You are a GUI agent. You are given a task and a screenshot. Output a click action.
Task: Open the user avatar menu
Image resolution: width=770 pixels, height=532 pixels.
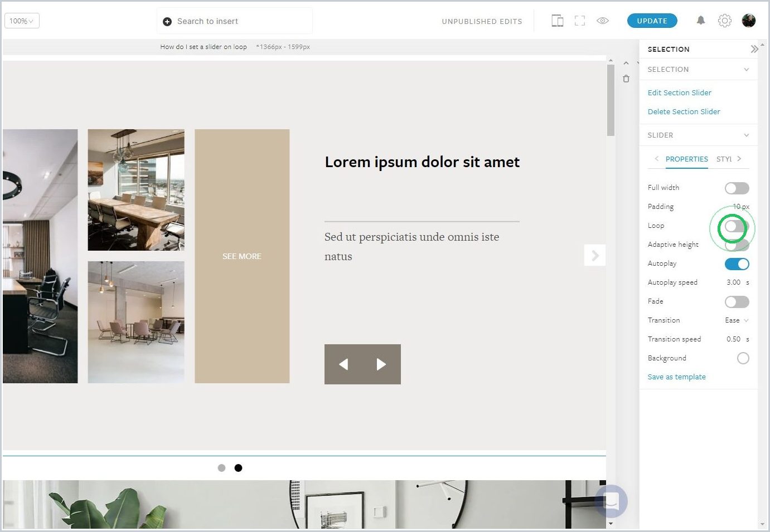(749, 21)
